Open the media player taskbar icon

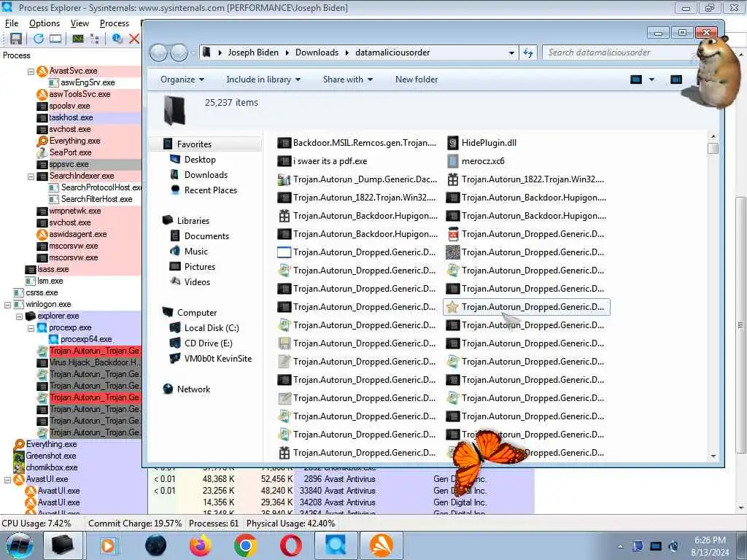coord(109,545)
